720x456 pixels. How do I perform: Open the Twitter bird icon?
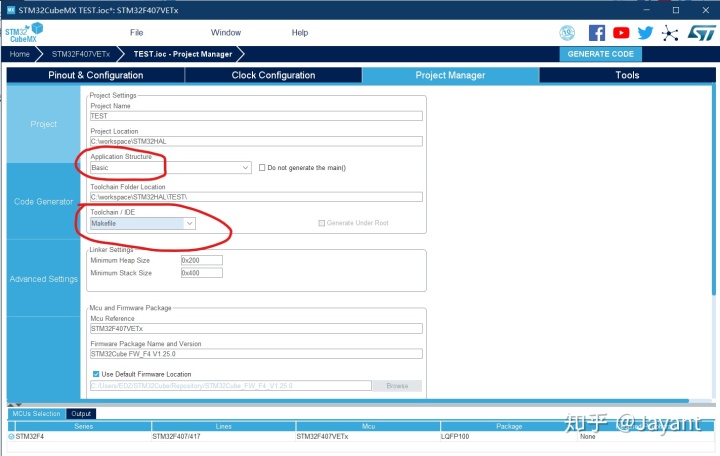[x=645, y=33]
